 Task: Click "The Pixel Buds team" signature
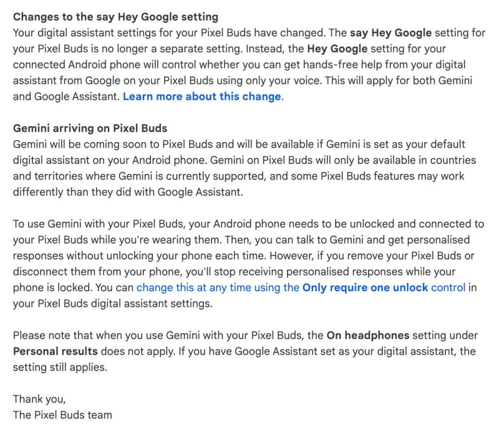[63, 415]
